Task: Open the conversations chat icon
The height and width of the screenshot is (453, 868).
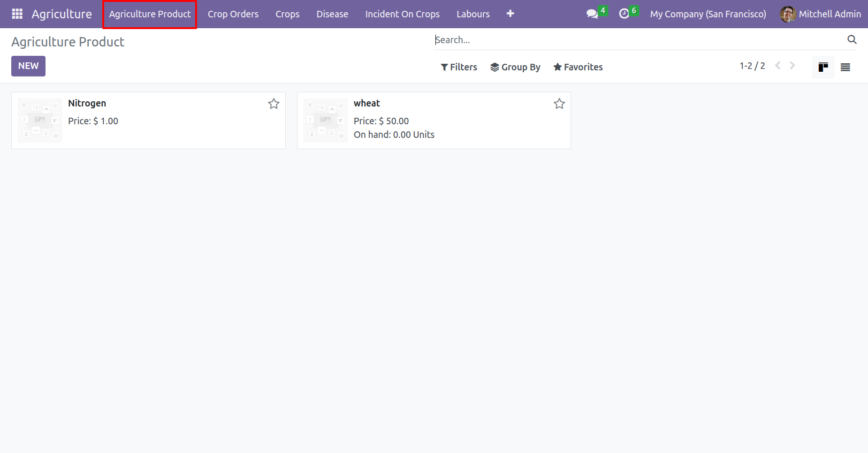Action: coord(592,14)
